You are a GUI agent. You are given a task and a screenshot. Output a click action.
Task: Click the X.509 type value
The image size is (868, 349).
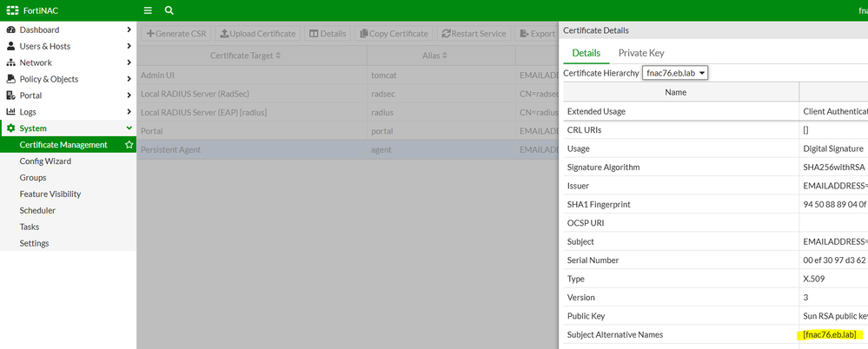tap(814, 279)
